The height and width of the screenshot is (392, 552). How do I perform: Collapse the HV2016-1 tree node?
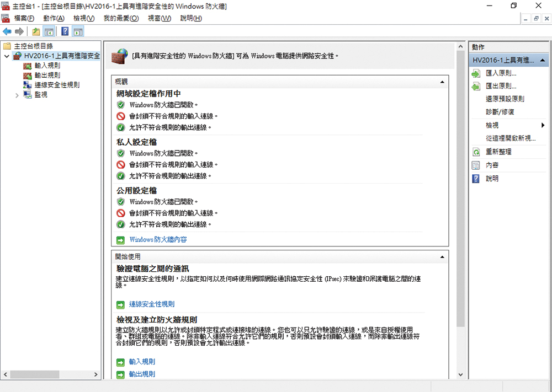pyautogui.click(x=7, y=56)
